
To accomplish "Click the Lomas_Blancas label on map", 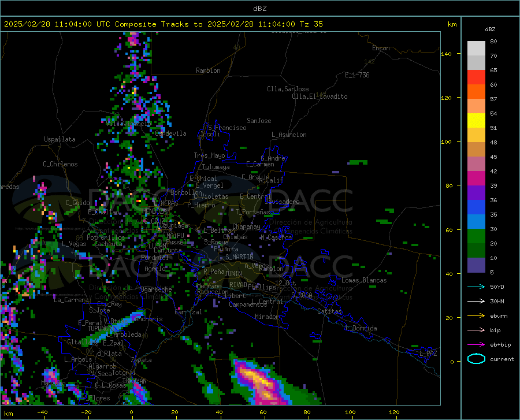I will (x=364, y=280).
